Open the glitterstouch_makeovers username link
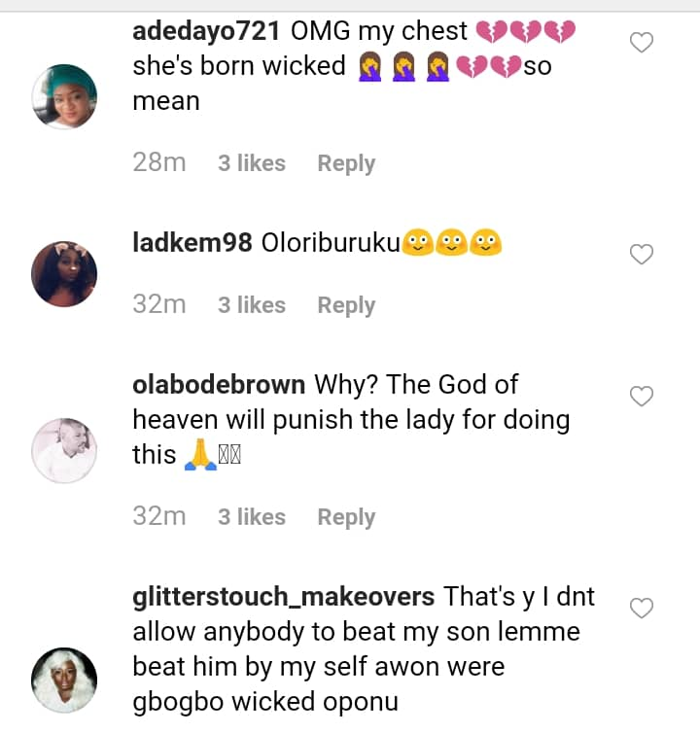 pos(283,596)
